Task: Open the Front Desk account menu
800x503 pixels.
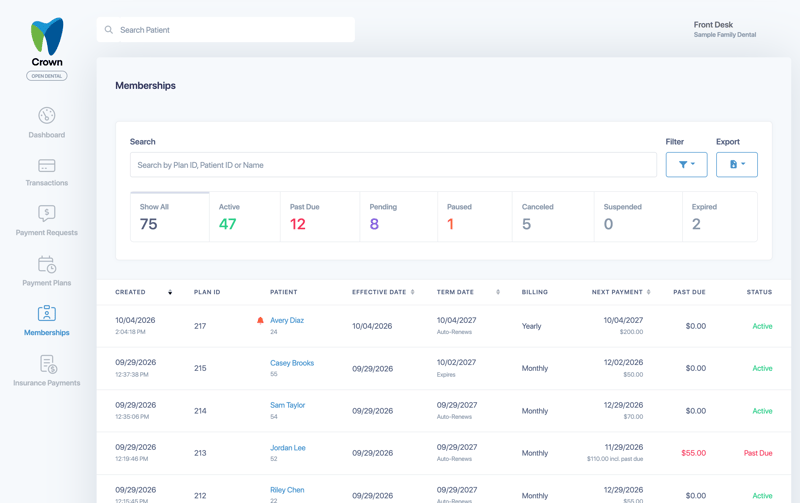Action: [x=724, y=29]
